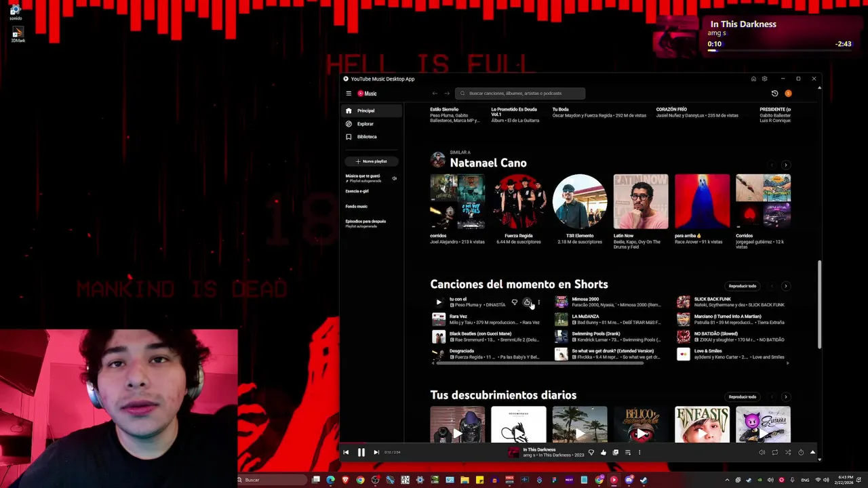The height and width of the screenshot is (488, 868).
Task: Open the playing-audio indicator beside Música que te gustó
Action: tap(394, 178)
